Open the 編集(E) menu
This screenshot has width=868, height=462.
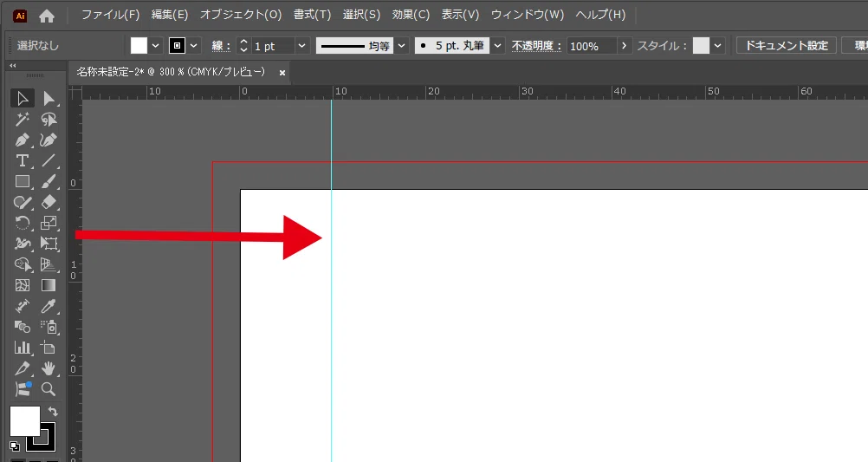[x=170, y=15]
